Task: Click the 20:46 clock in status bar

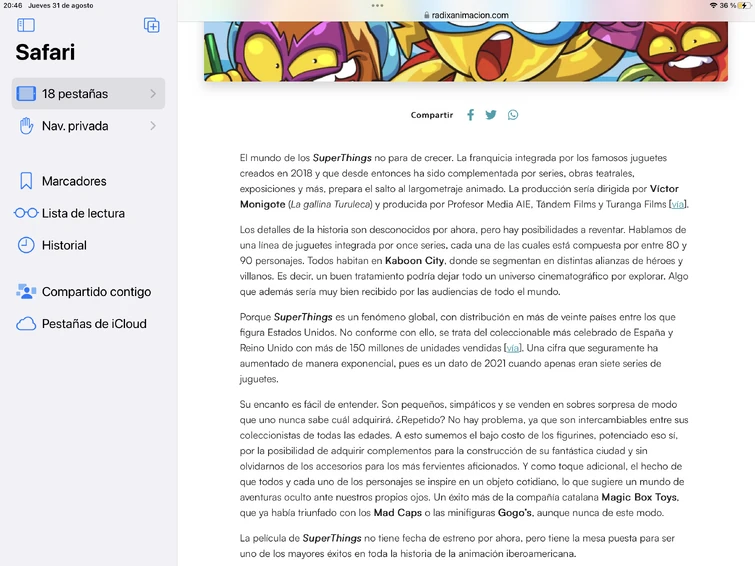Action: (13, 5)
